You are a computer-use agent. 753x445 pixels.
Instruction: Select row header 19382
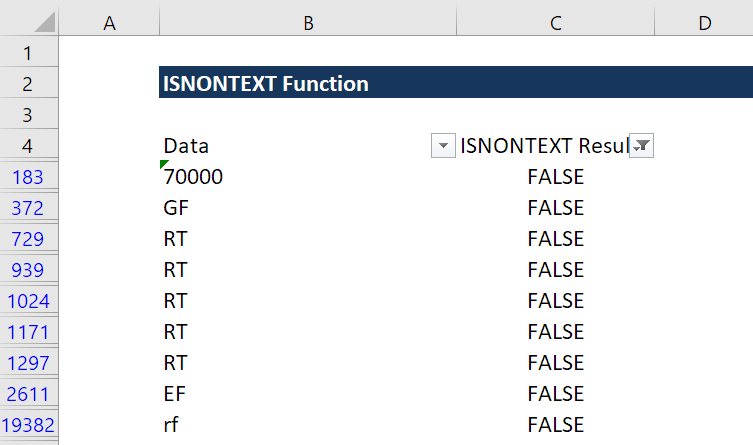(29, 424)
